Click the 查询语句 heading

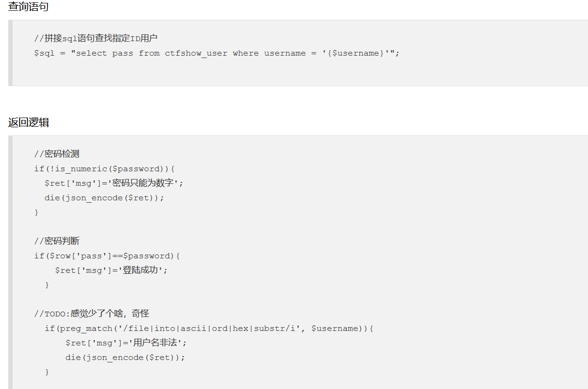click(28, 7)
